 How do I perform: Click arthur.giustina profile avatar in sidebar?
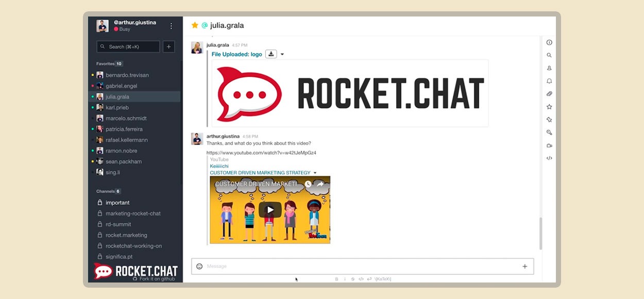point(103,26)
